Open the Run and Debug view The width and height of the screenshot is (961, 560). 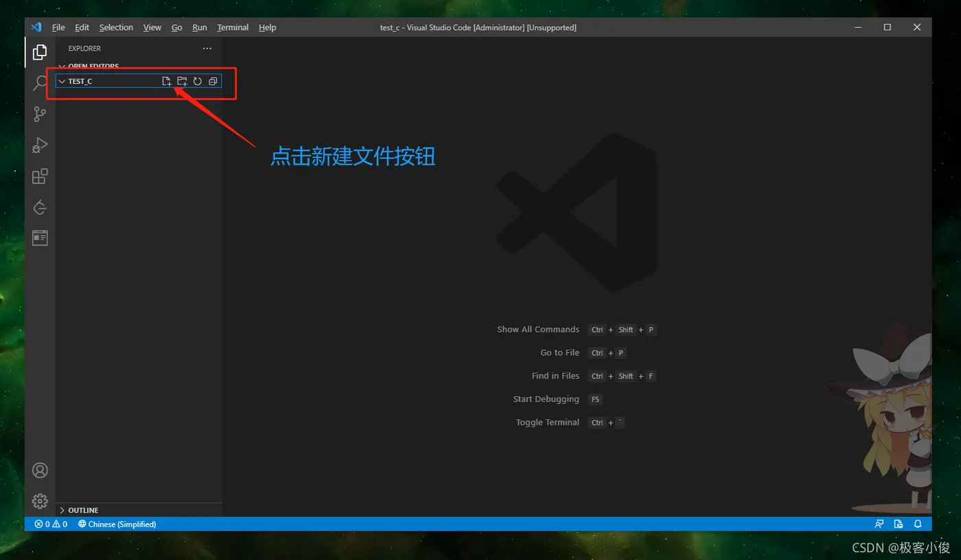point(40,145)
